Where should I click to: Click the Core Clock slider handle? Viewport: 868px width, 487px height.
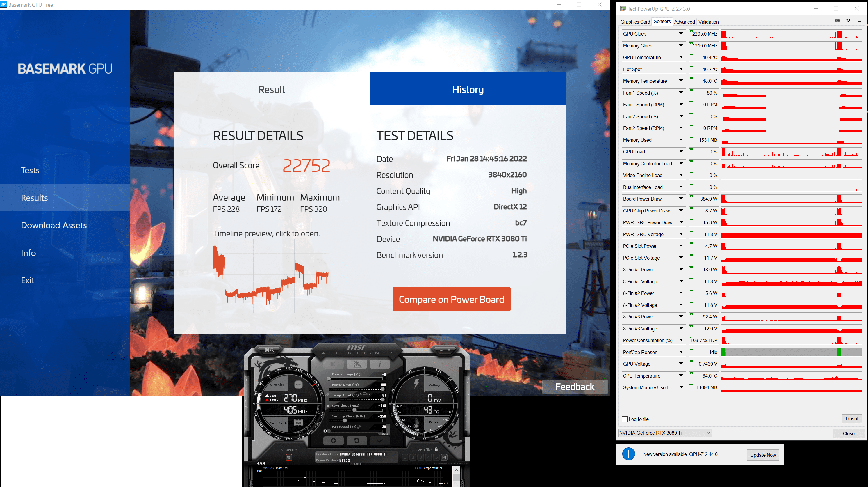[354, 410]
